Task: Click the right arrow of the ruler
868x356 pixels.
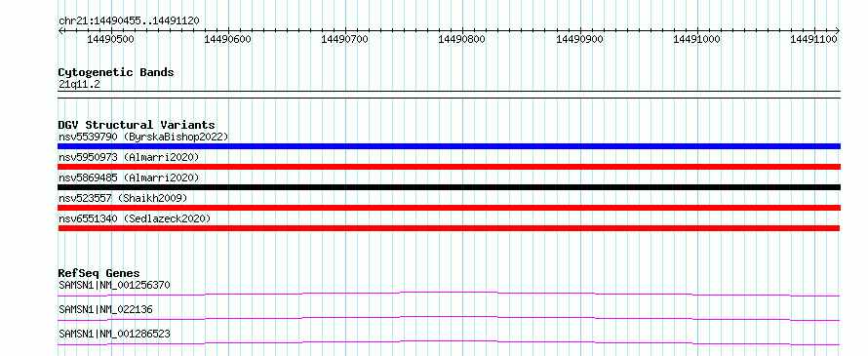Action: pyautogui.click(x=838, y=30)
